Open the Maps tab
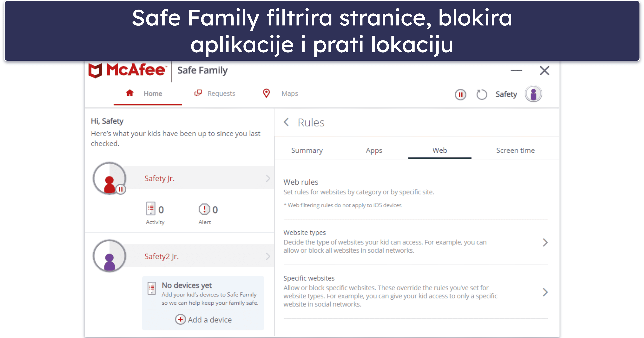Viewport: 644px width, 338px height. click(x=280, y=94)
